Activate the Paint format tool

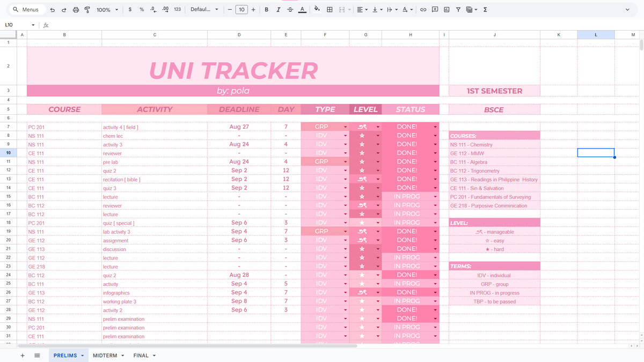tap(87, 10)
